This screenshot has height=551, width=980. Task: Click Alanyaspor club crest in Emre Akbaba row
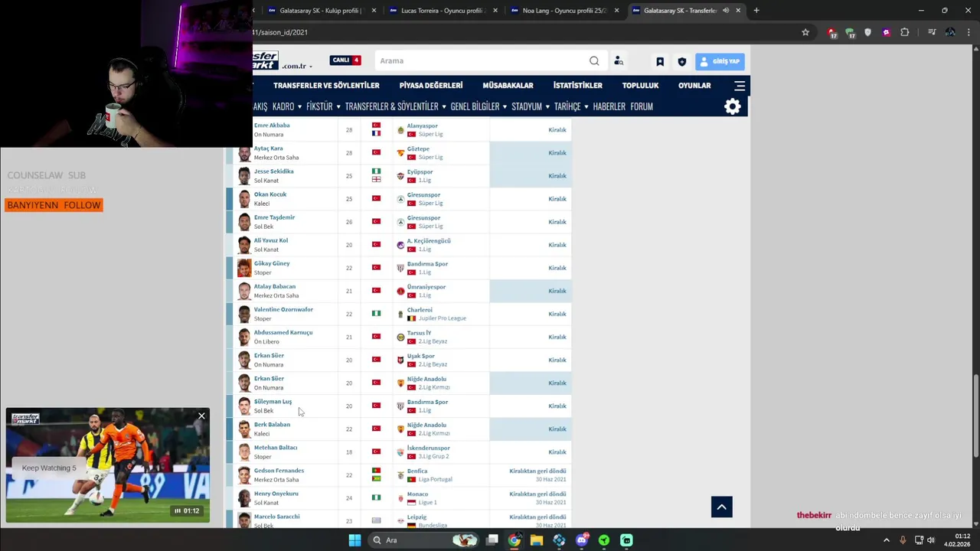[400, 130]
